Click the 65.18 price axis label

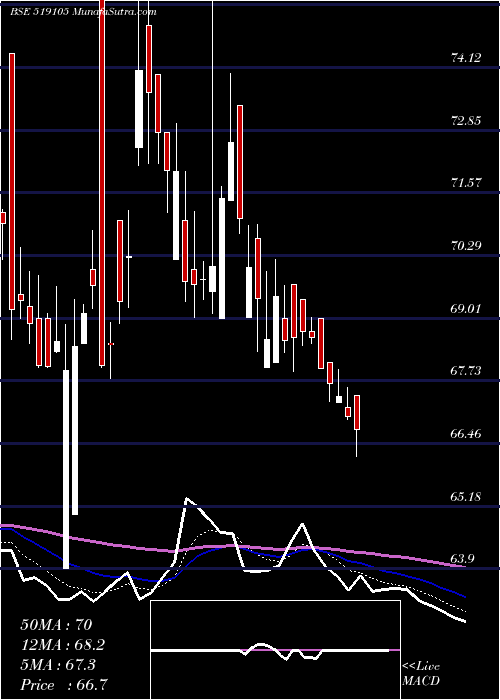466,496
